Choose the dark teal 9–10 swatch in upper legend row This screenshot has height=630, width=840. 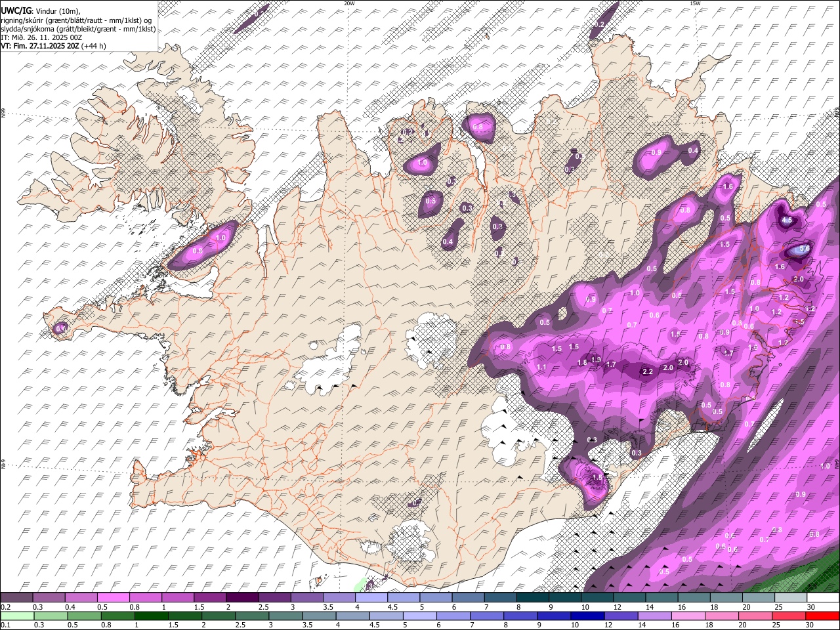click(565, 598)
